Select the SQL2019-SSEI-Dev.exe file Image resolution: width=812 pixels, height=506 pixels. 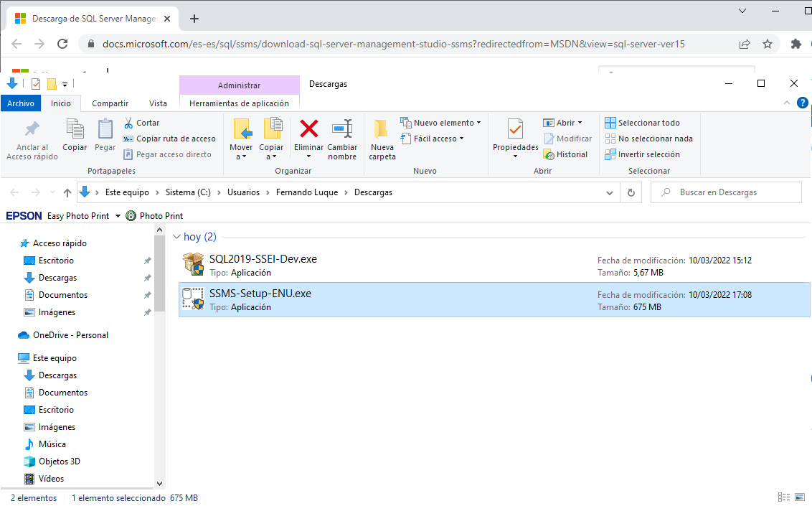[494, 265]
